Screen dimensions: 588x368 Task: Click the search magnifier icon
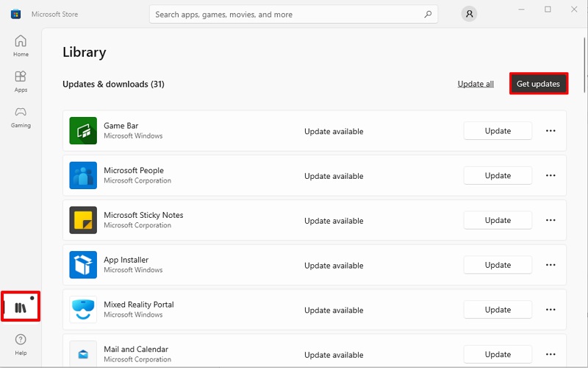[428, 14]
